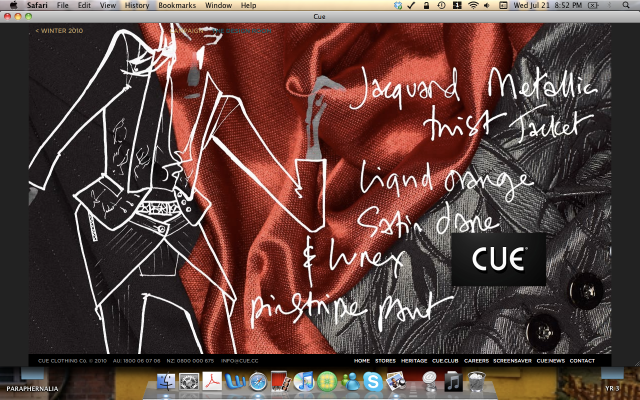Viewport: 640px width, 400px height.
Task: Click the volume speaker icon
Action: pos(487,5)
